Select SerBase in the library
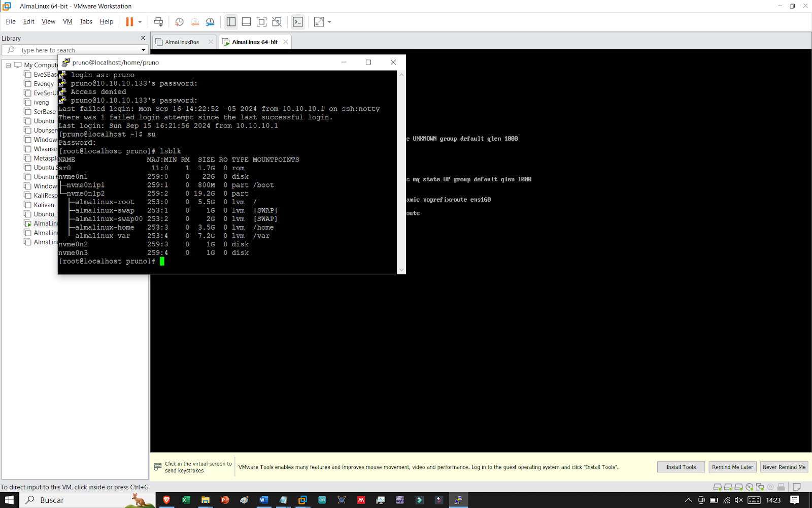This screenshot has width=812, height=508. (x=45, y=112)
